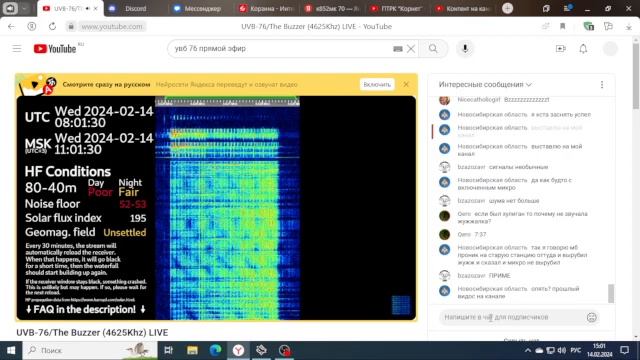Dismiss the Yandex translation banner
This screenshot has height=360, width=640.
(x=406, y=84)
